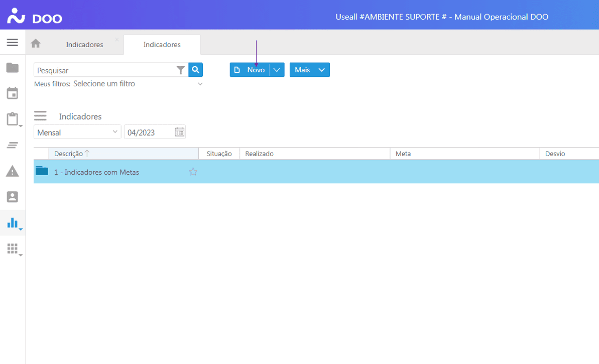The image size is (599, 364).
Task: Open the warning triangle icon in sidebar
Action: tap(13, 171)
